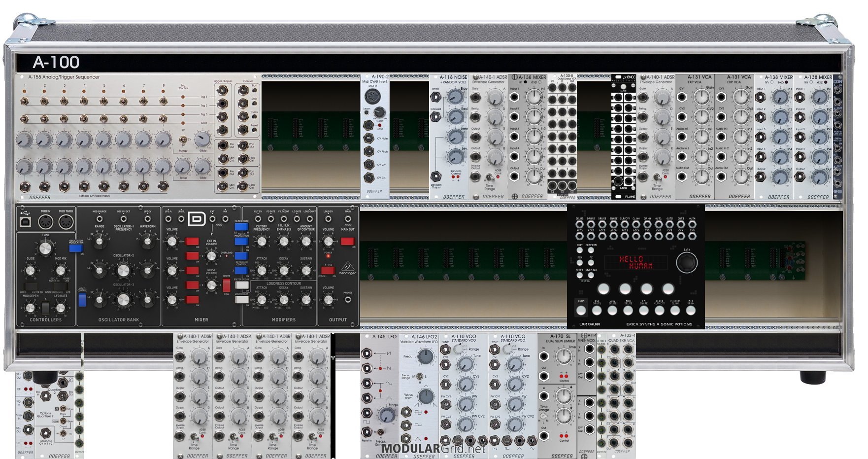Screen dimensions: 868x459
Task: Toggle the Main Out switch on Model D
Action: 347,241
